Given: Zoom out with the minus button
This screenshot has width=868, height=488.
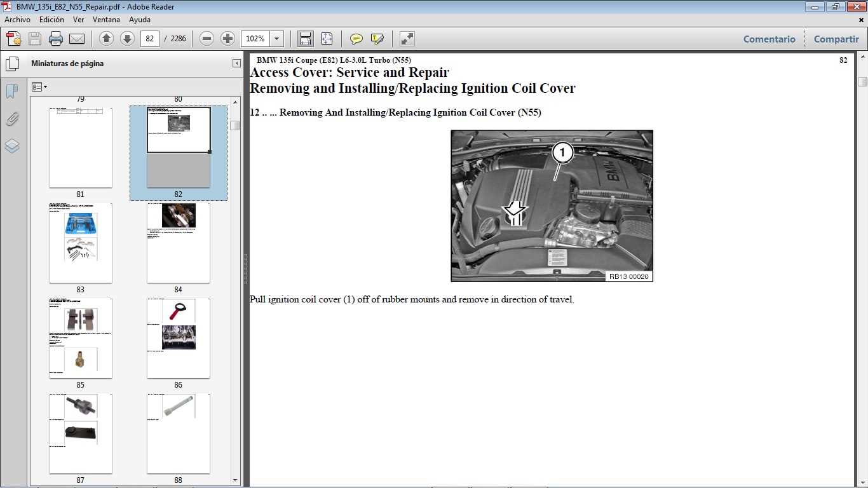Looking at the screenshot, I should tap(207, 39).
